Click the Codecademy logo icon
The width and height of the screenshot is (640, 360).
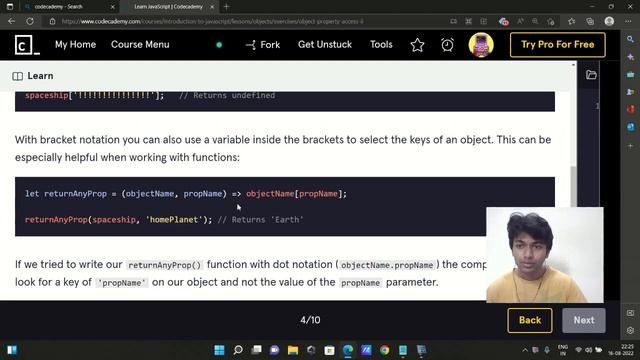click(27, 44)
